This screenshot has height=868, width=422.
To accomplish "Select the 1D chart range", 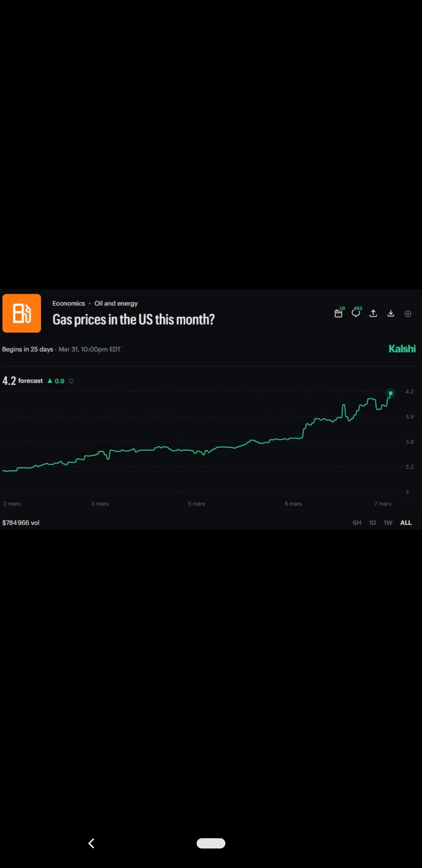I will point(372,523).
